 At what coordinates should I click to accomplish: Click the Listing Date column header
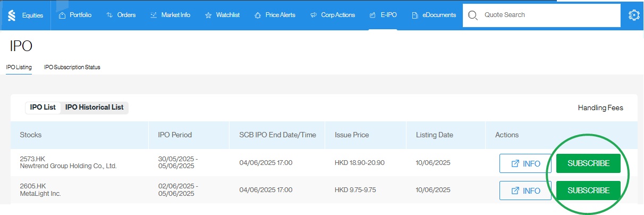click(435, 135)
